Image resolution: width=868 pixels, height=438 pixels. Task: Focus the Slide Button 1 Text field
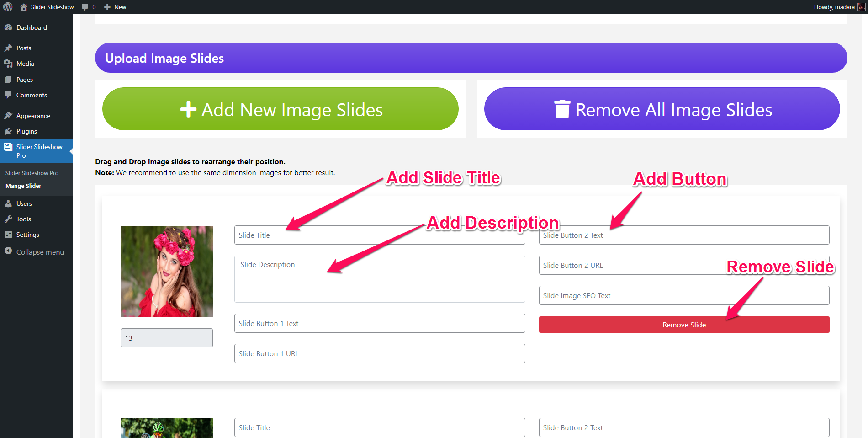pos(380,323)
